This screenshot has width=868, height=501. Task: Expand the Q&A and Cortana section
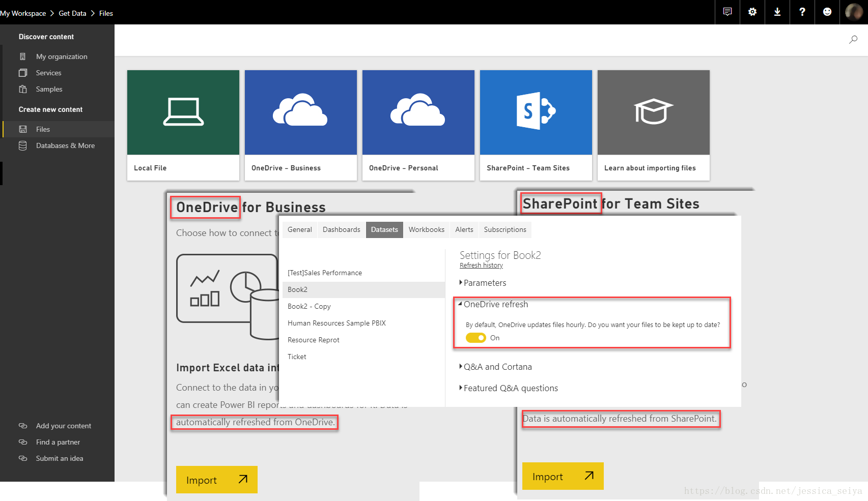point(495,367)
